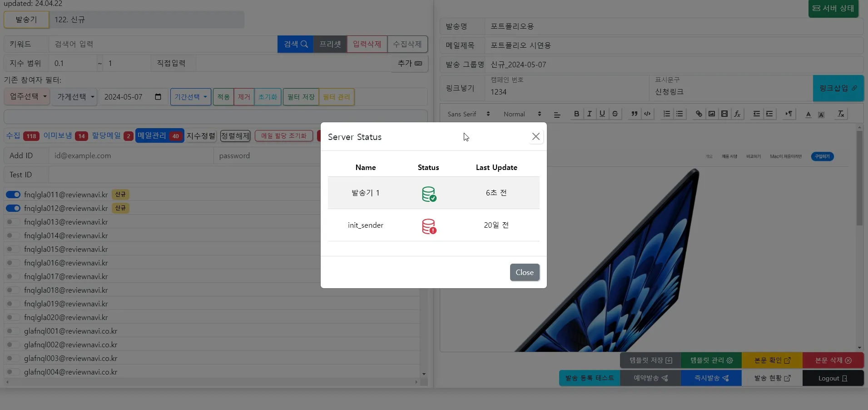This screenshot has height=410, width=868.
Task: Click the 링크삽입 link insert button
Action: pos(838,88)
